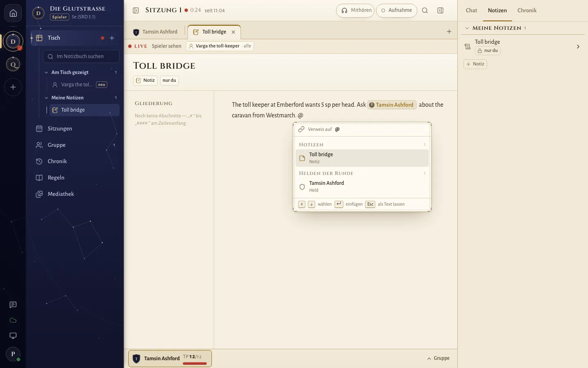Viewport: 588px width, 368px height.
Task: Open Regeln in the sidebar
Action: pyautogui.click(x=75, y=178)
